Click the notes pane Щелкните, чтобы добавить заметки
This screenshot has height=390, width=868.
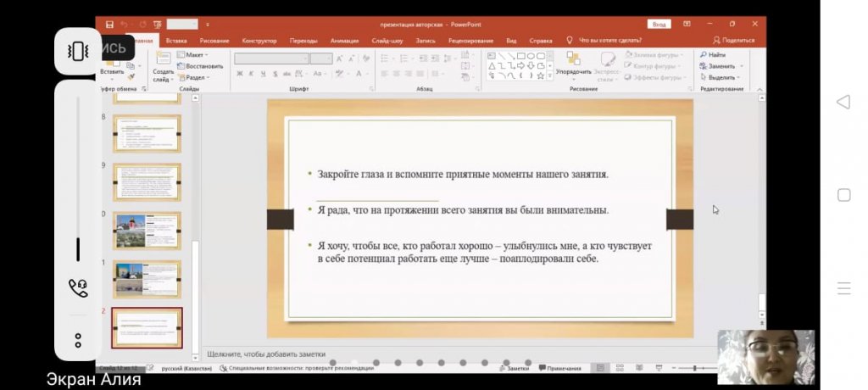(x=266, y=354)
